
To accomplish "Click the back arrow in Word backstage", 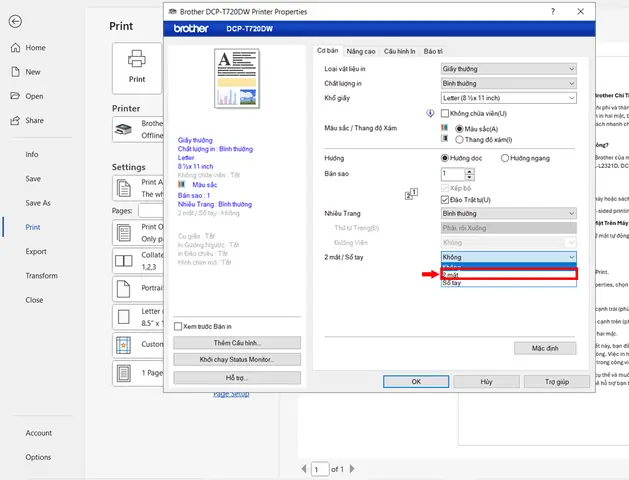I will [15, 21].
